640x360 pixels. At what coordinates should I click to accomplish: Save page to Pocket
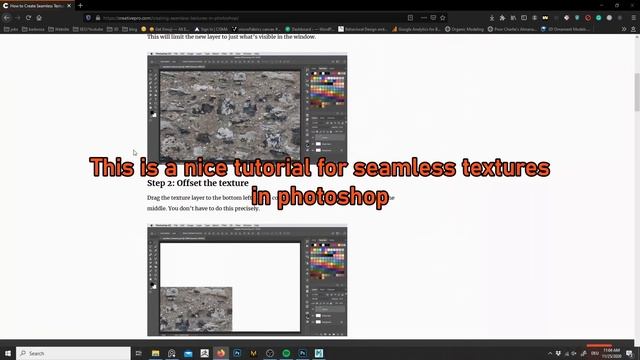click(433, 18)
